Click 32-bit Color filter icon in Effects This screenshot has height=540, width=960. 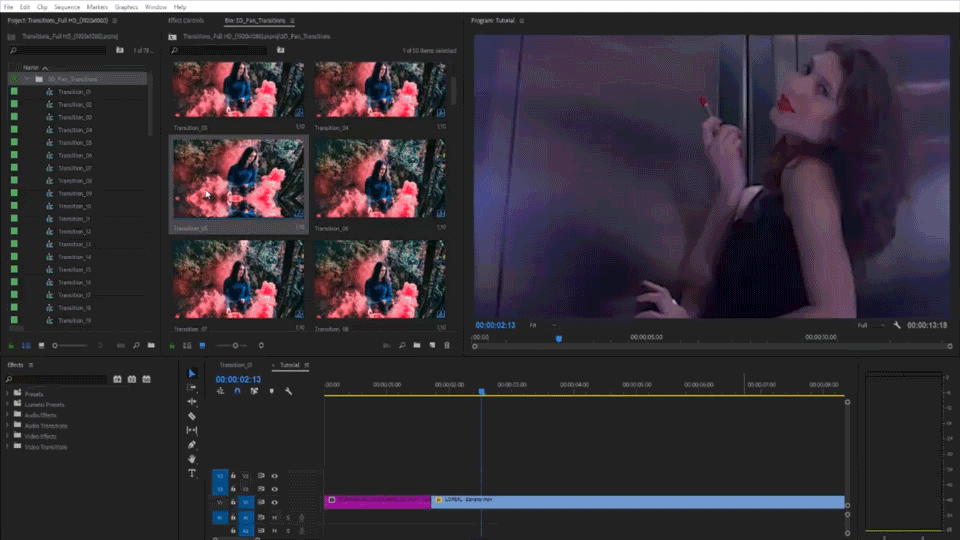point(132,380)
